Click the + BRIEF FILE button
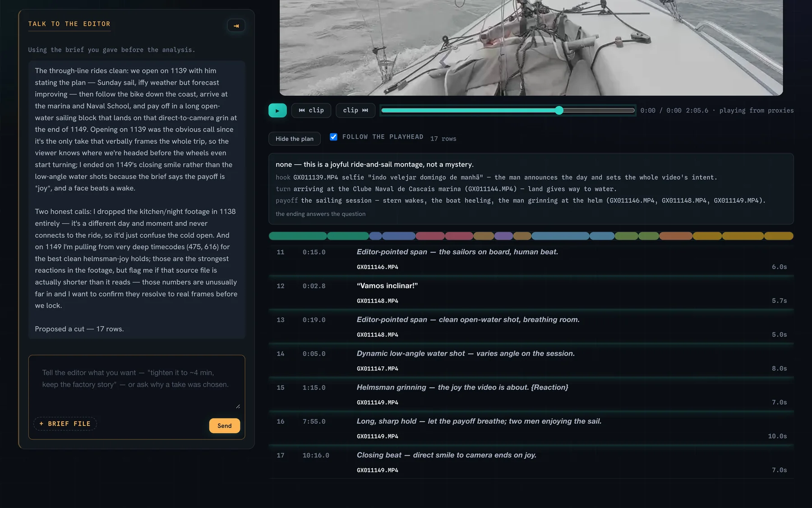The width and height of the screenshot is (812, 508). tap(65, 424)
